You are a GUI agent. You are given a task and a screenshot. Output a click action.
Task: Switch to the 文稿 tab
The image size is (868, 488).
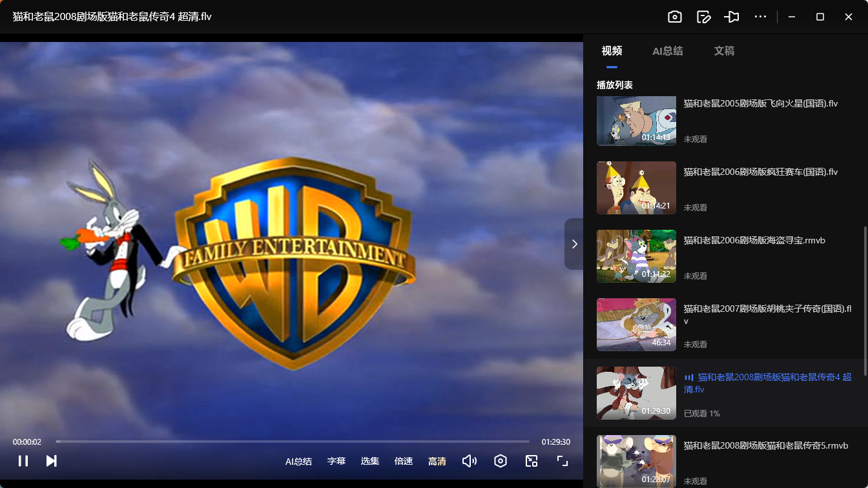coord(724,51)
